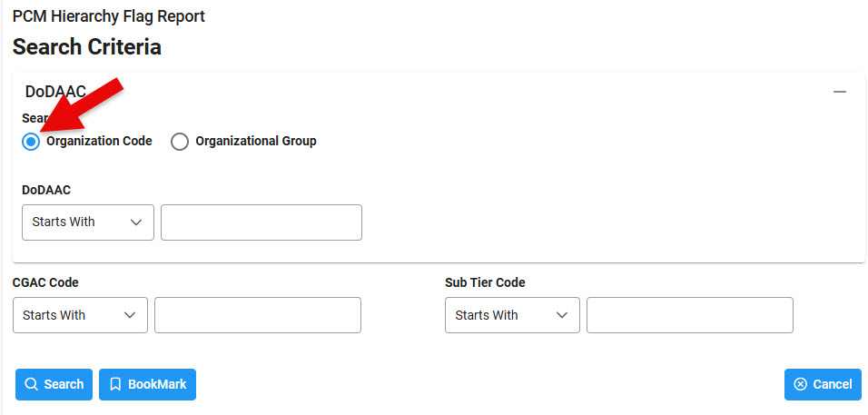Click the Sub Tier Code text field
The image size is (868, 415).
tap(689, 315)
